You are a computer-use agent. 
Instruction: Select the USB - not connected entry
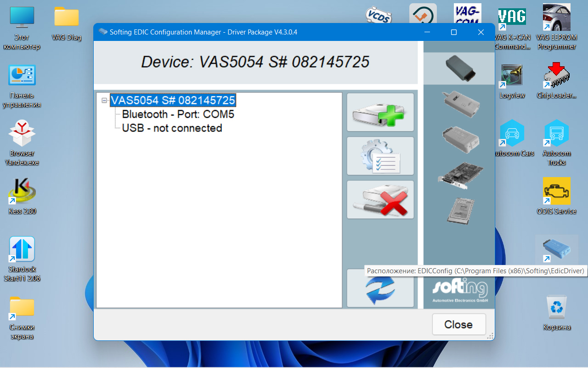tap(172, 128)
